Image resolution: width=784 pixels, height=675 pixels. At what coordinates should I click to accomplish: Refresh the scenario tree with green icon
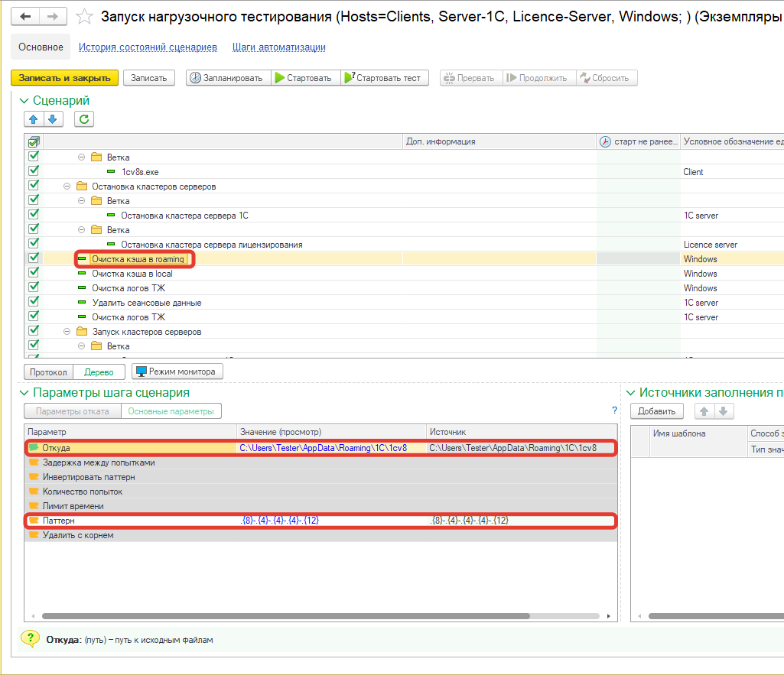tap(84, 118)
